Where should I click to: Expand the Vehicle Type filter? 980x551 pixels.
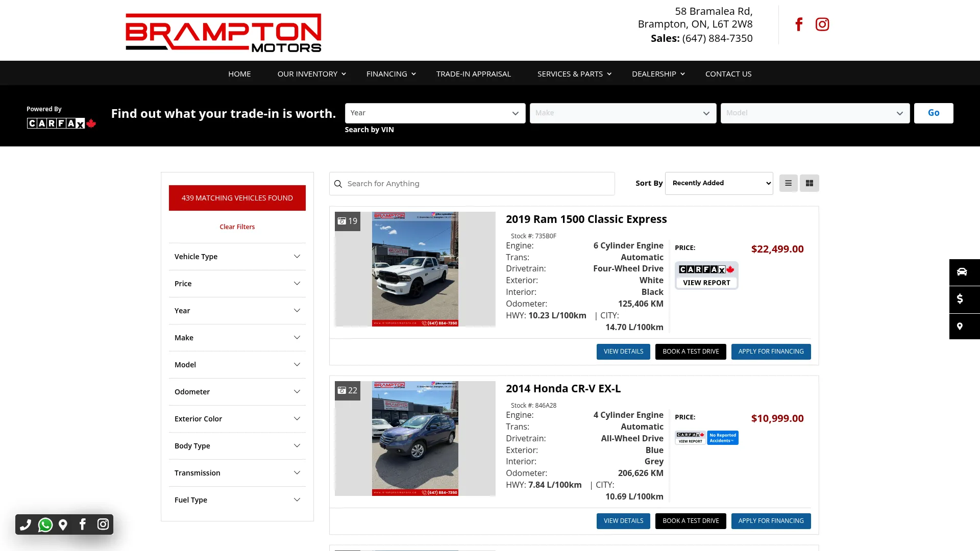tap(237, 257)
